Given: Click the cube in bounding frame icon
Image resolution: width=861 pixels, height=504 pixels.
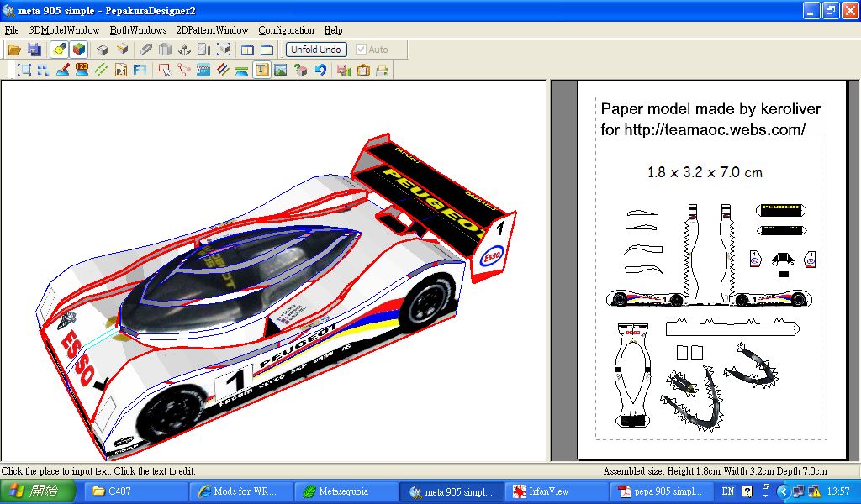Looking at the screenshot, I should (x=224, y=50).
